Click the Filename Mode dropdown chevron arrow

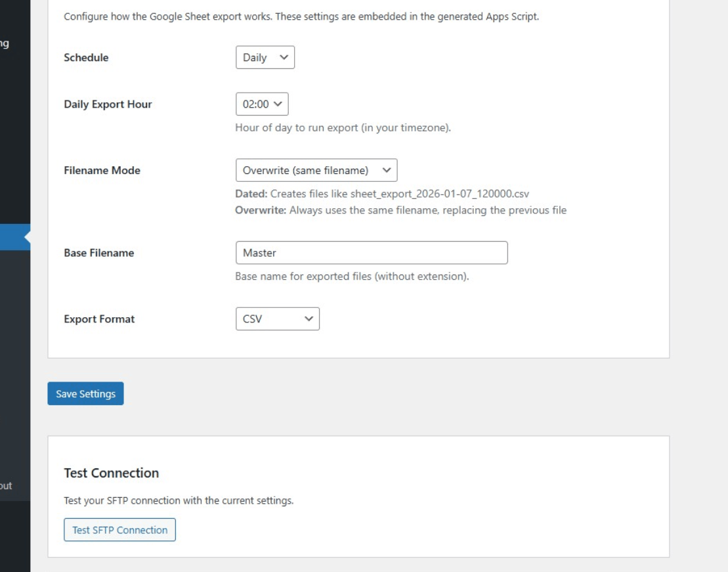389,170
